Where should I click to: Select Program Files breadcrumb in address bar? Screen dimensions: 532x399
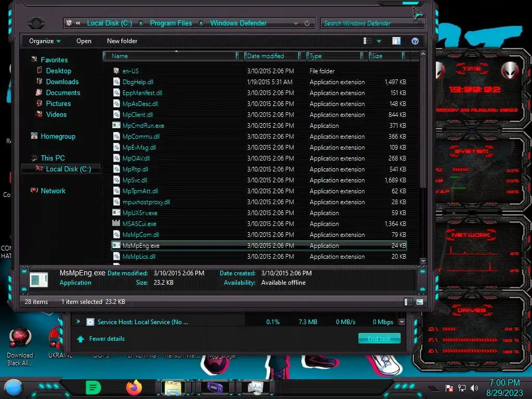171,23
